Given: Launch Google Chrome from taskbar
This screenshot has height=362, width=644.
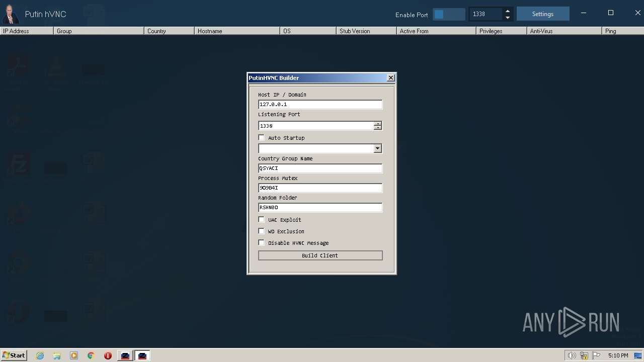Looking at the screenshot, I should click(91, 355).
